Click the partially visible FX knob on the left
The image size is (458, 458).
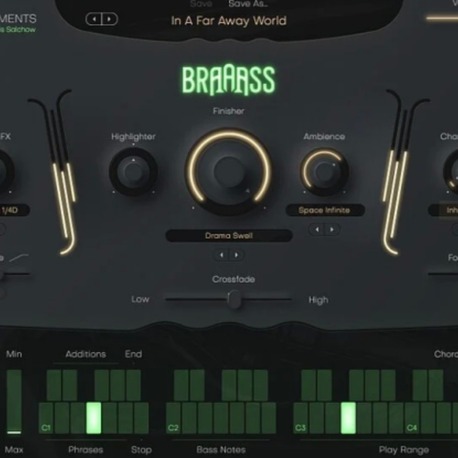(6, 172)
